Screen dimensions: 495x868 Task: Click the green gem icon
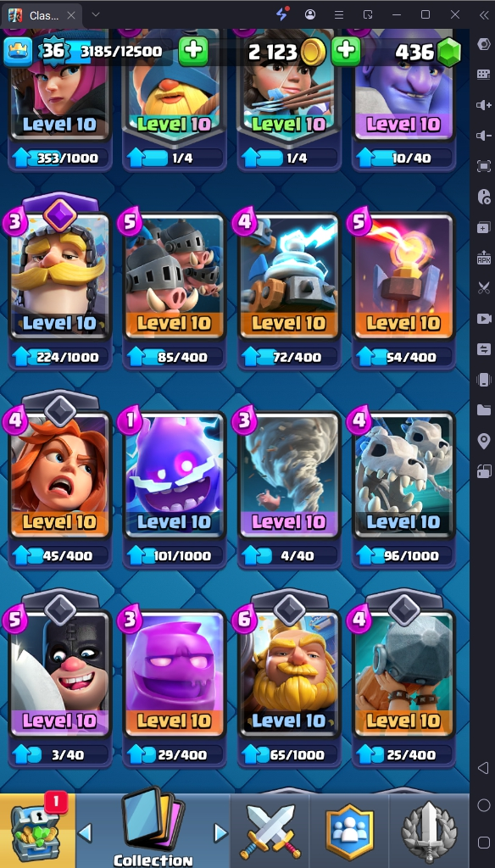click(x=448, y=52)
